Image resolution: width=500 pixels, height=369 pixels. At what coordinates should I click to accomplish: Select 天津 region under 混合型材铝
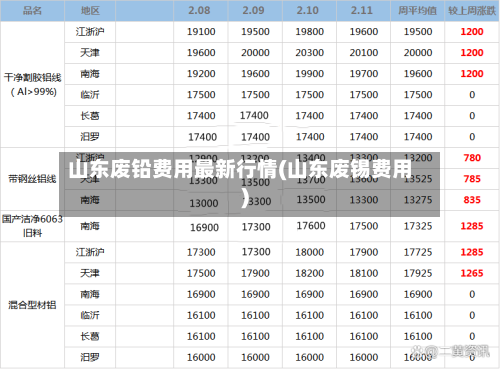pyautogui.click(x=90, y=273)
